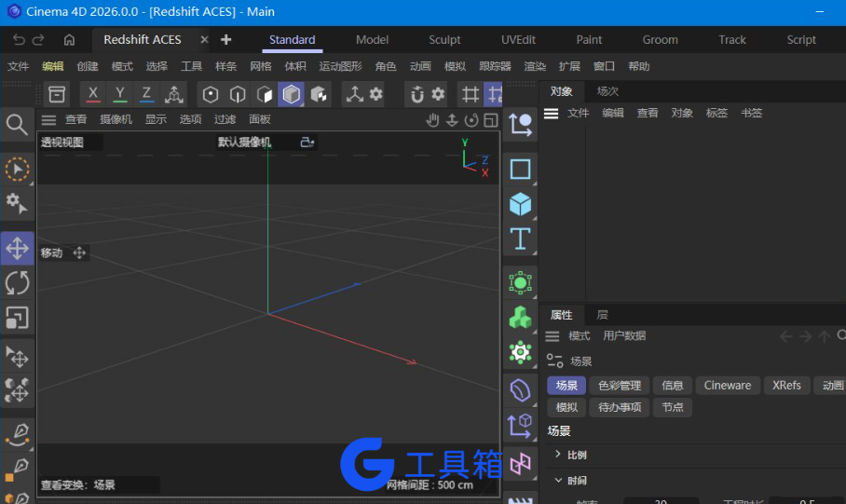Open the asset browser box icon
The width and height of the screenshot is (846, 504).
pyautogui.click(x=57, y=94)
